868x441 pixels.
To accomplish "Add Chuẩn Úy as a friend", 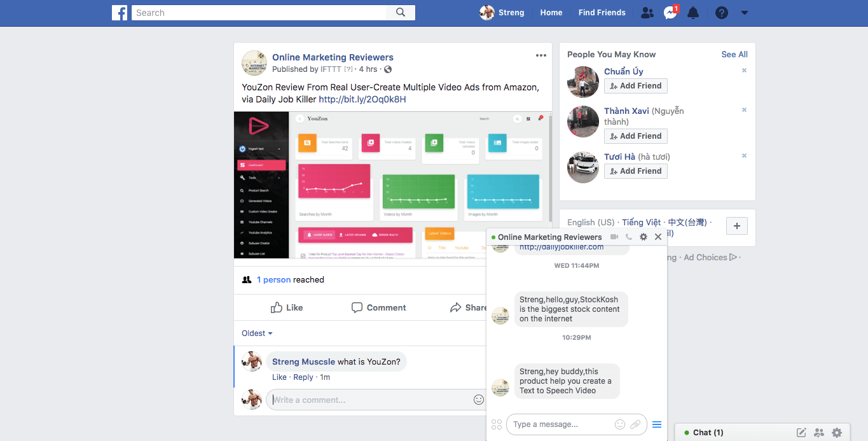I will [x=636, y=86].
